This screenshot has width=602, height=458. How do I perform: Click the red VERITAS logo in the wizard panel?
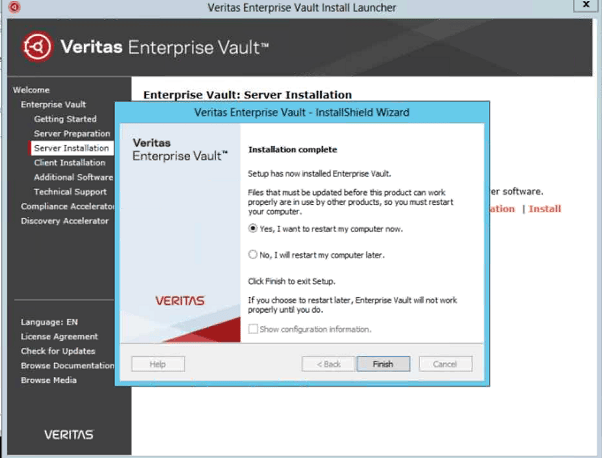click(180, 301)
